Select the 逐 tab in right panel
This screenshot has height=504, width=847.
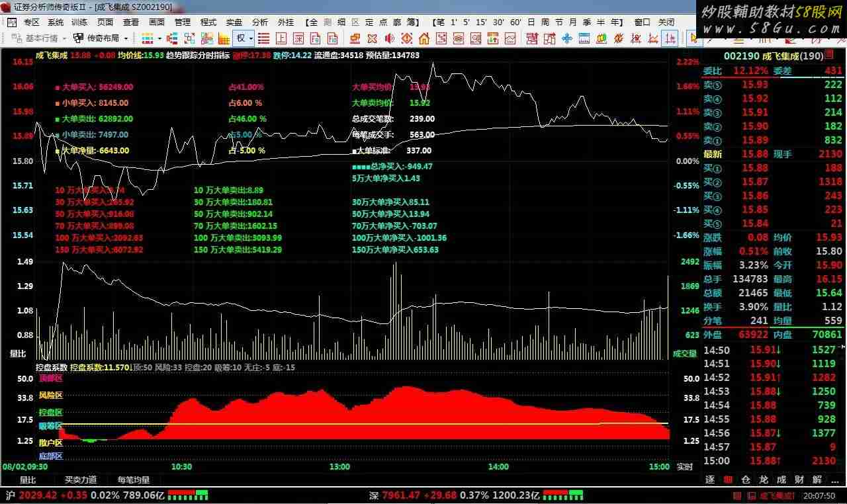710,480
